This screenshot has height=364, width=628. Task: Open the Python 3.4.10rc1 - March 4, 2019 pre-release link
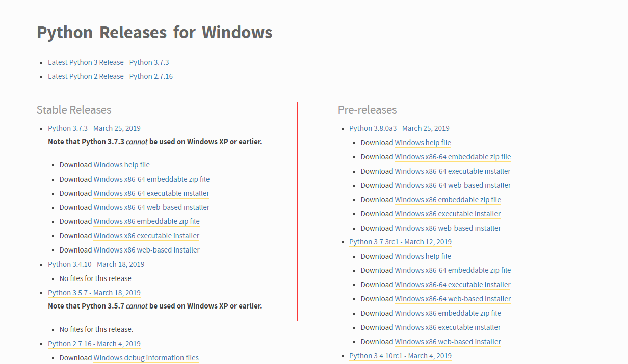[x=401, y=356]
